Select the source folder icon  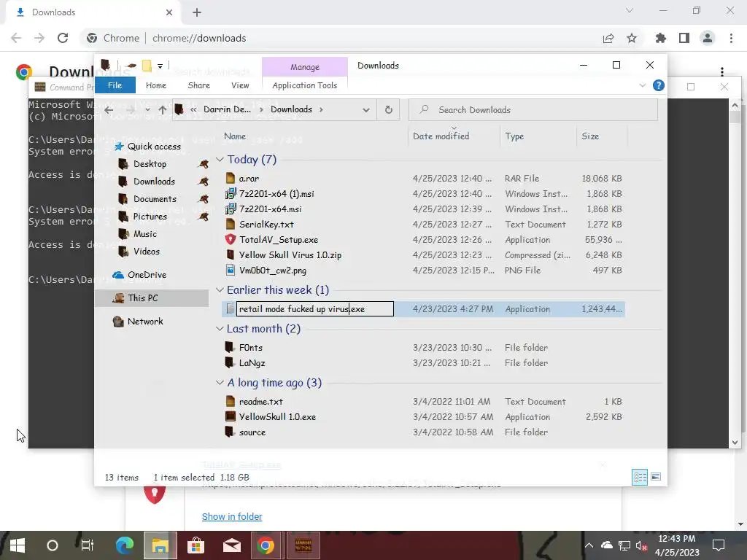click(230, 432)
